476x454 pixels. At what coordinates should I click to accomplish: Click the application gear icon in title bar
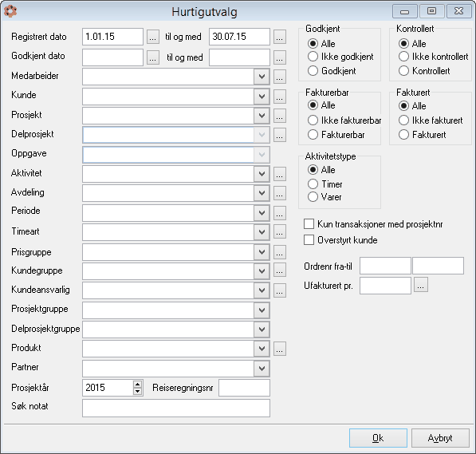coord(10,11)
